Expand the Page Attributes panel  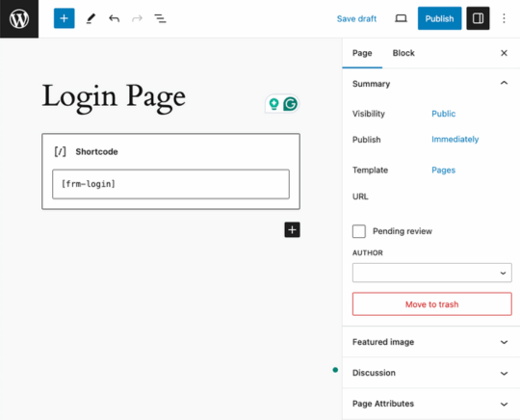pos(430,404)
